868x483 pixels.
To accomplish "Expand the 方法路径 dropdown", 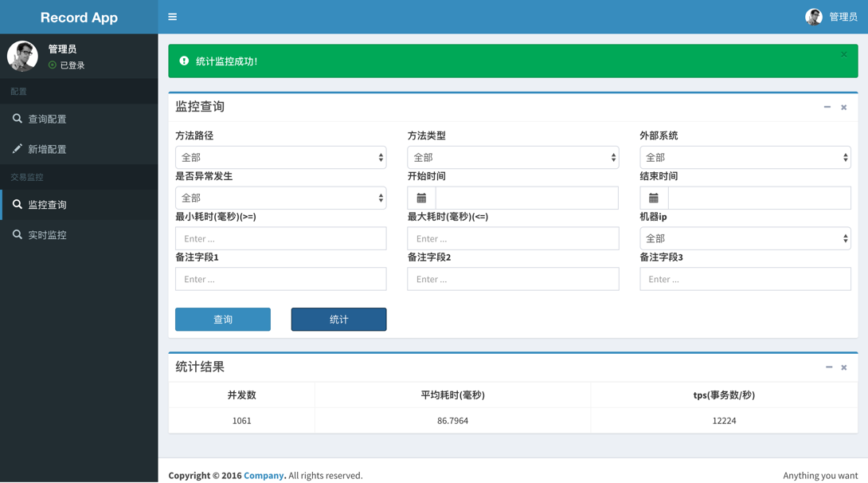I will coord(280,157).
